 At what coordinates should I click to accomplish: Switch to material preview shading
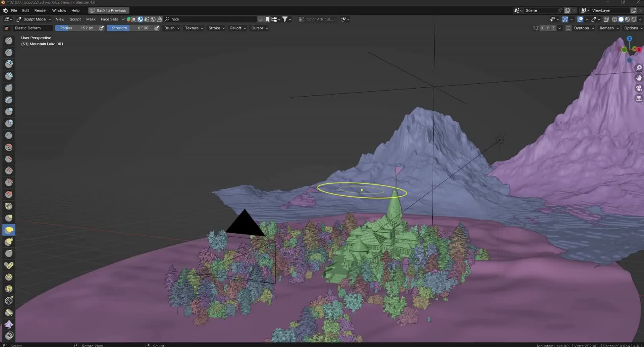[628, 19]
